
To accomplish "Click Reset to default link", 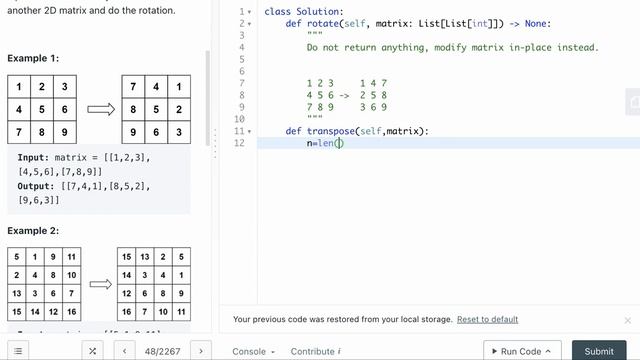I will 487,319.
